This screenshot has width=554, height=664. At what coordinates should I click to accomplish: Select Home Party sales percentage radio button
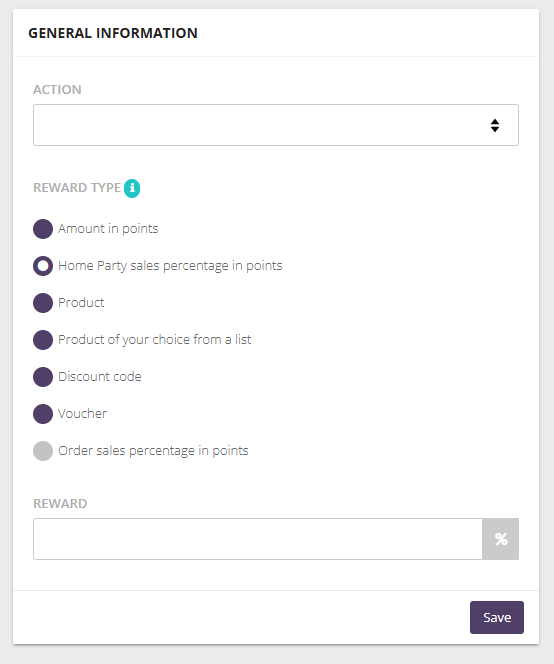43,266
